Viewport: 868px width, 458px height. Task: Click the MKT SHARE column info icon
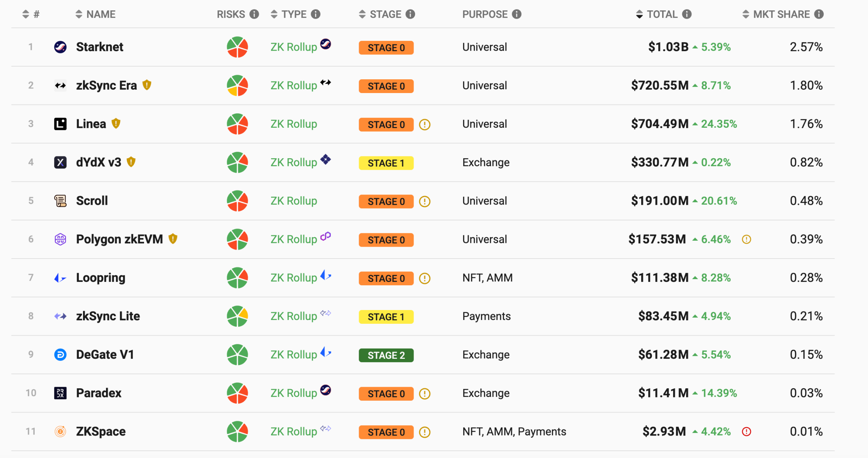[819, 14]
